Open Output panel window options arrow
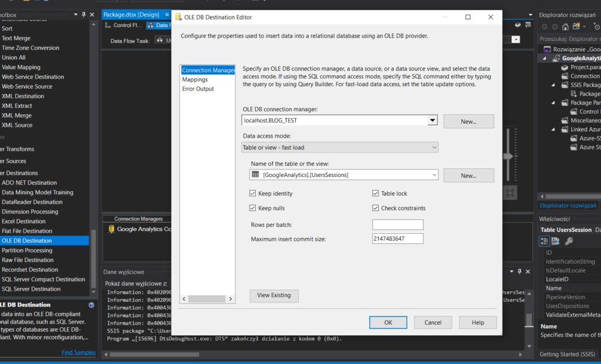Viewport: 601px width, 364px height. pyautogui.click(x=511, y=271)
